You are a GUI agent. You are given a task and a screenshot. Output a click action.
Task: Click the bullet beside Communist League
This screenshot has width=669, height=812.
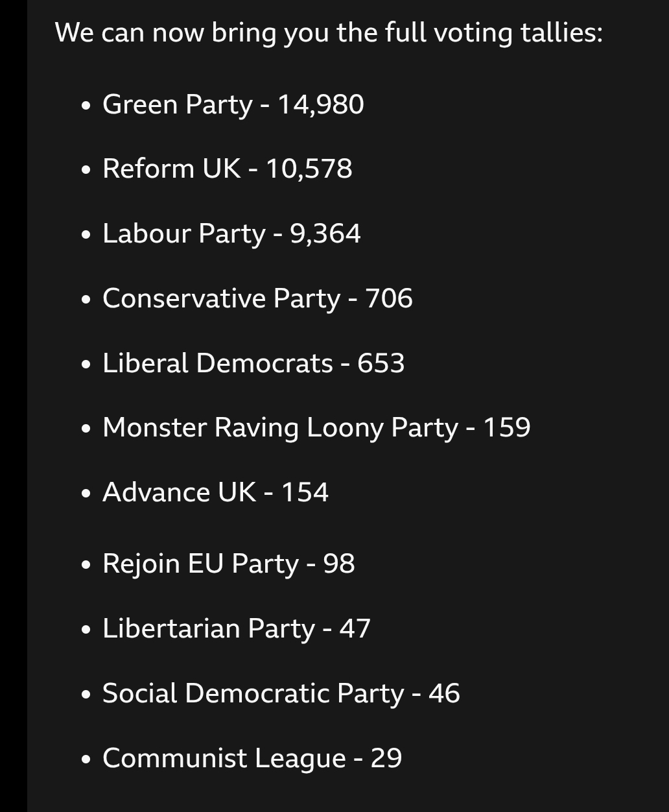(x=86, y=759)
